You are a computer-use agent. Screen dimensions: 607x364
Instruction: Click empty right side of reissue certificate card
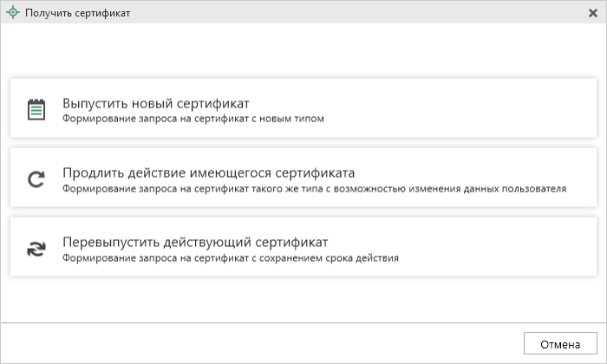click(503, 247)
